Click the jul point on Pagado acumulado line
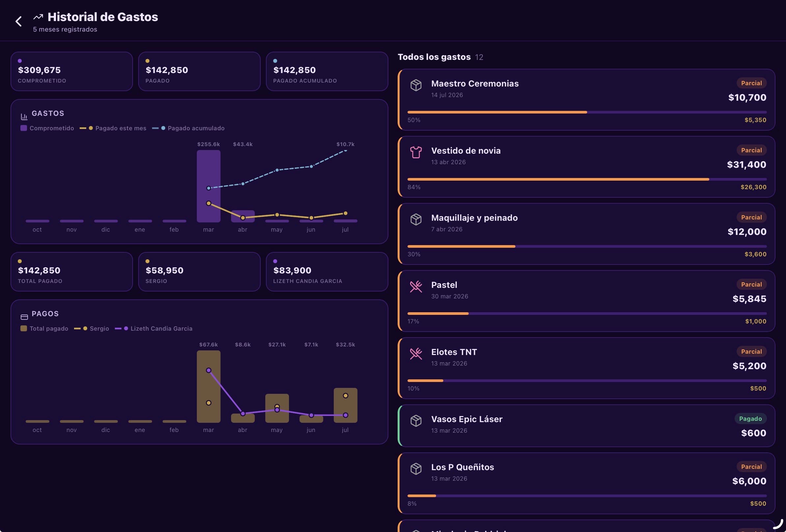This screenshot has width=786, height=532. [x=345, y=150]
